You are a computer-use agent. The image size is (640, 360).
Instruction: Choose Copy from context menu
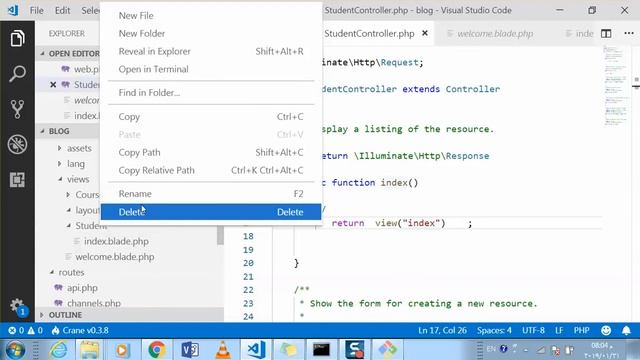211,117
